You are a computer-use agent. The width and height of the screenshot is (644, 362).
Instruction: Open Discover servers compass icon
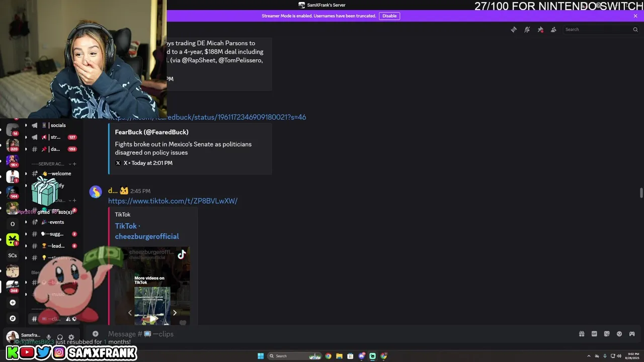click(13, 318)
